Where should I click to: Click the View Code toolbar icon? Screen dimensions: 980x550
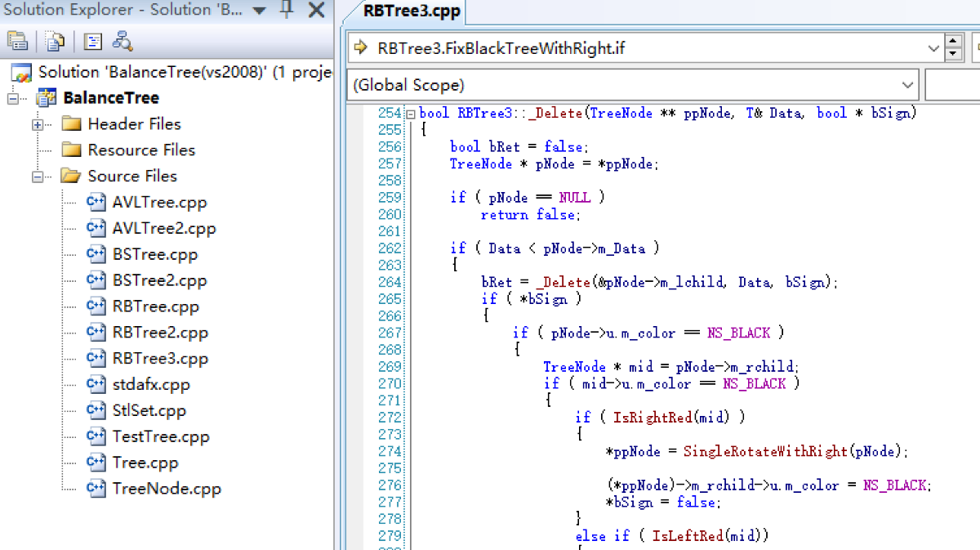click(93, 41)
